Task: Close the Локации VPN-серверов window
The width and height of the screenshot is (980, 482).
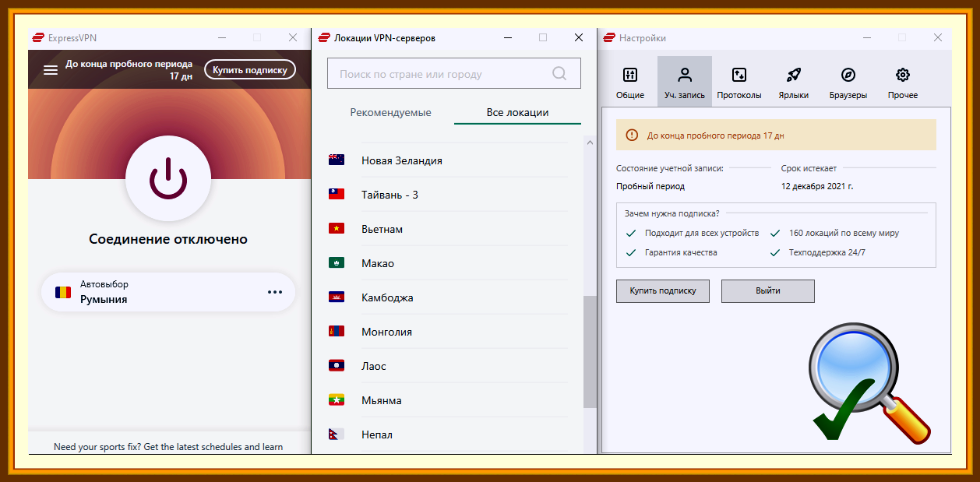Action: [x=579, y=37]
